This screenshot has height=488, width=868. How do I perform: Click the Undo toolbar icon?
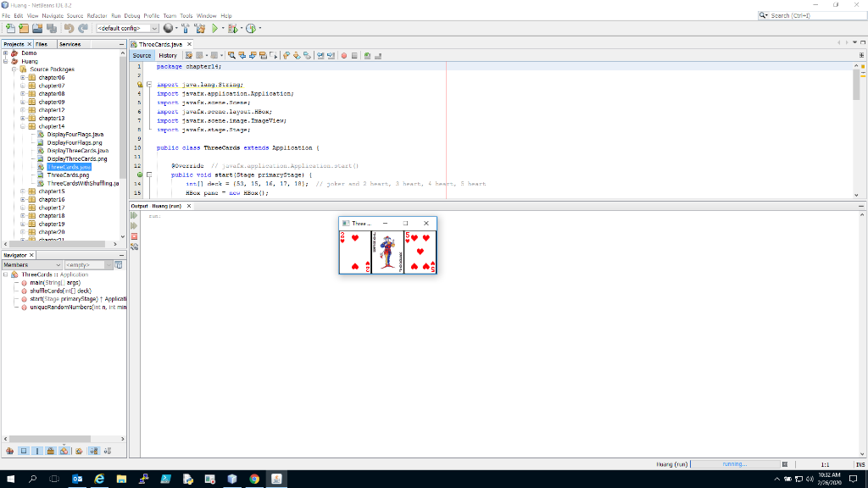[70, 29]
